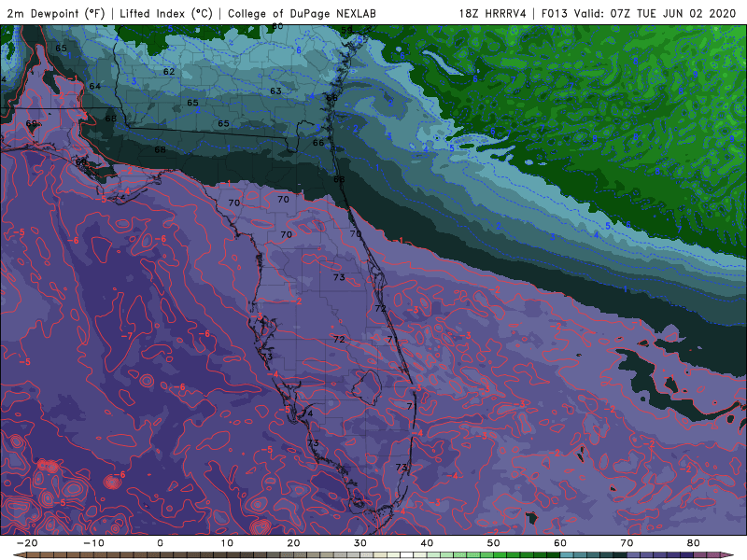Click the '2m Dewpoint (°F)' title text

click(56, 13)
